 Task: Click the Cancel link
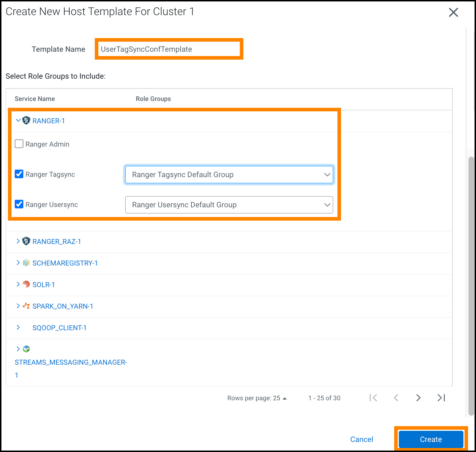click(361, 439)
